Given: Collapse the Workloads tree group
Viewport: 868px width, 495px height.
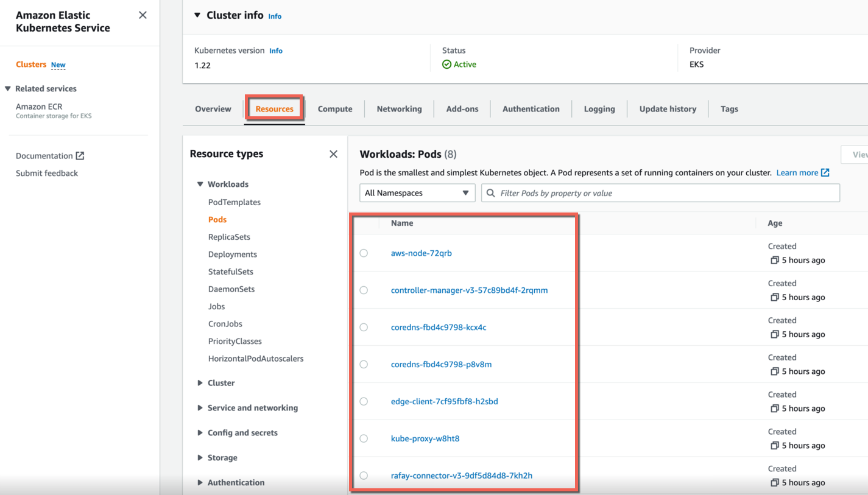Looking at the screenshot, I should pos(200,184).
